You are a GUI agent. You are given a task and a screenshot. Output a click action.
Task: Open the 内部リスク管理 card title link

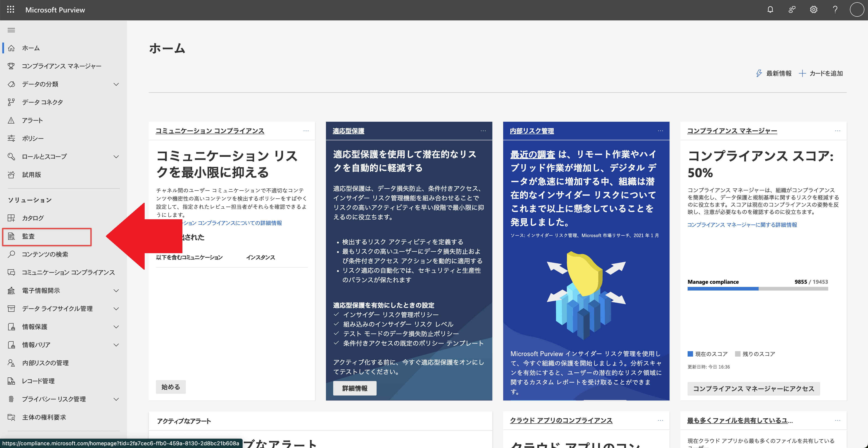532,131
